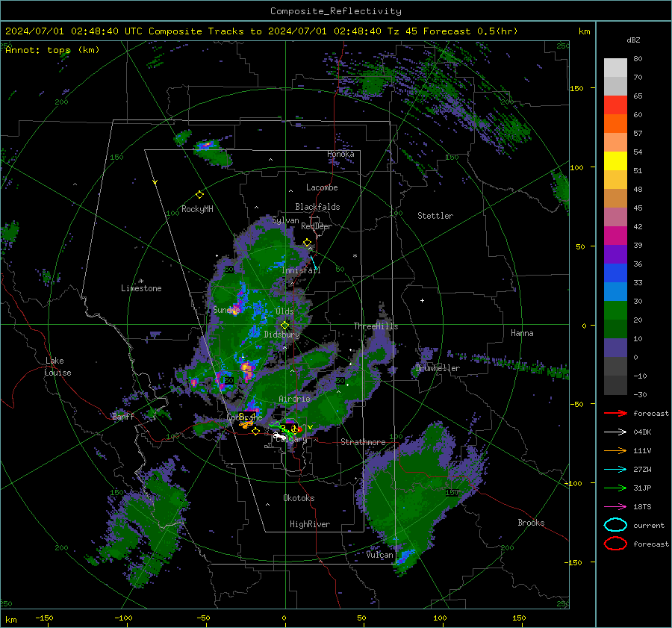Image resolution: width=672 pixels, height=628 pixels.
Task: Click the ThreeHills town label
Action: (x=376, y=326)
